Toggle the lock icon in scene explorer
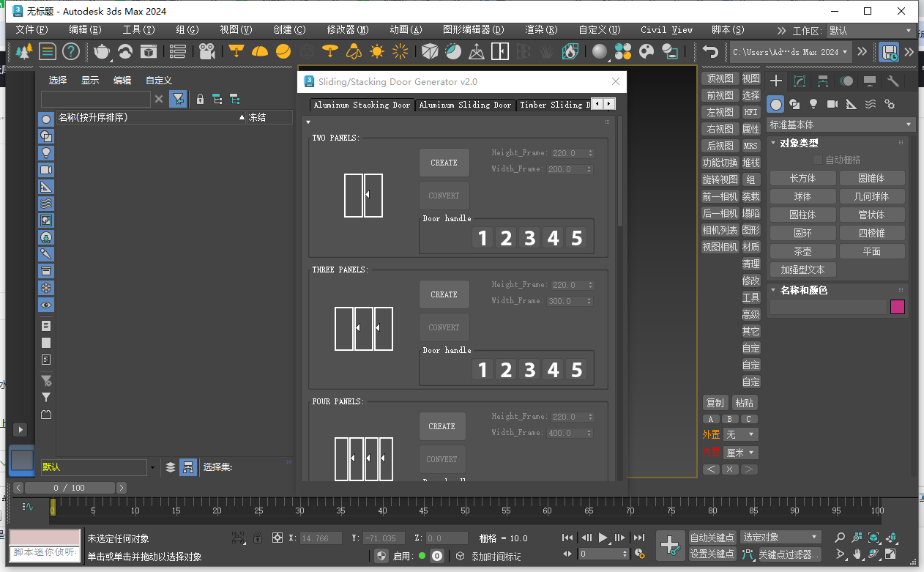Screen dimensions: 924x572 [x=200, y=99]
